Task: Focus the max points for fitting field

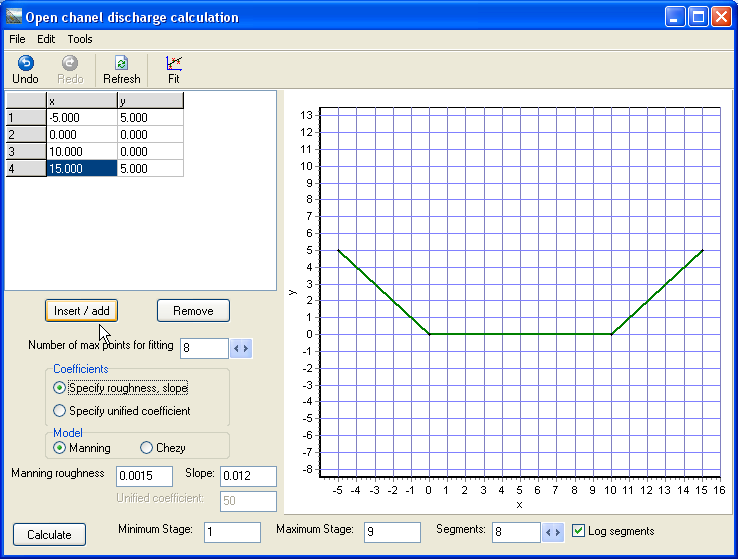Action: (204, 348)
